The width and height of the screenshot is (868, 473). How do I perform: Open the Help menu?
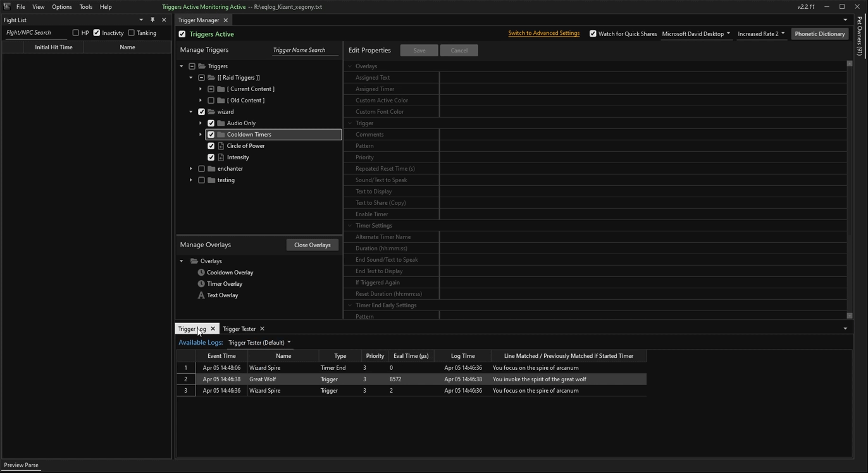coord(106,7)
